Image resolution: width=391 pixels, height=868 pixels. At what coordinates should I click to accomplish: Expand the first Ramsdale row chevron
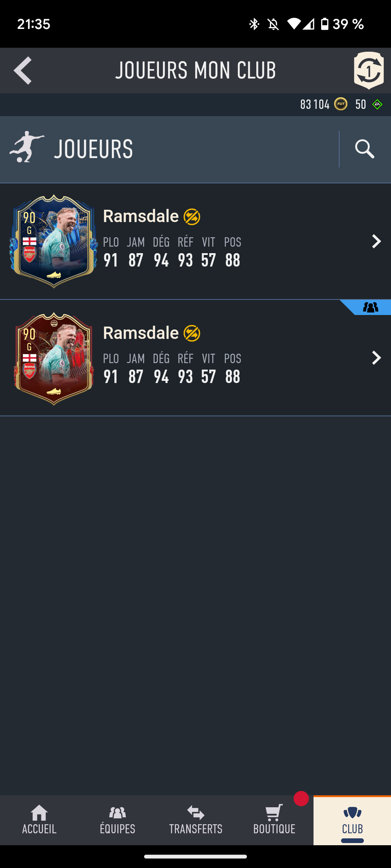(x=377, y=241)
